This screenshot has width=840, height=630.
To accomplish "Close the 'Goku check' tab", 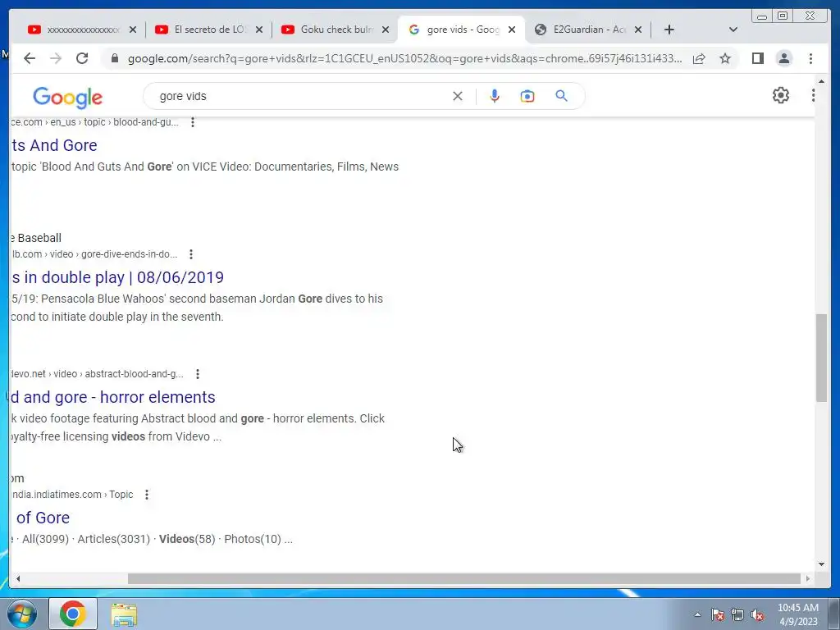I will (386, 30).
